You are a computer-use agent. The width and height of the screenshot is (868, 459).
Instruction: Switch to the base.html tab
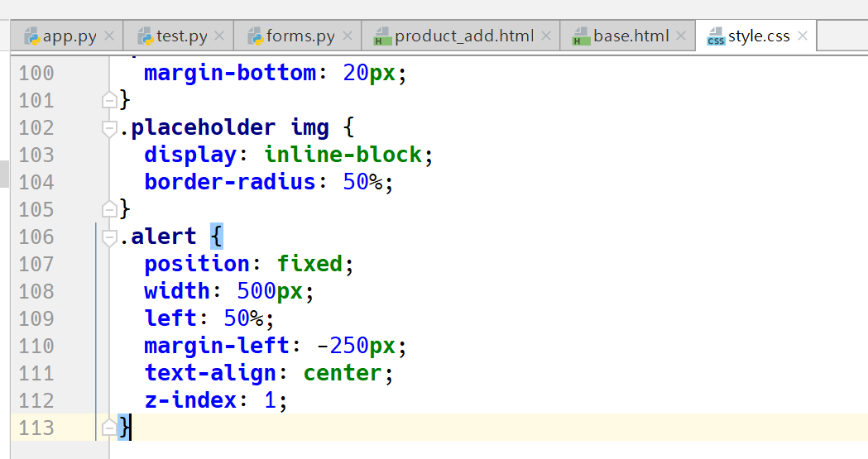click(628, 36)
